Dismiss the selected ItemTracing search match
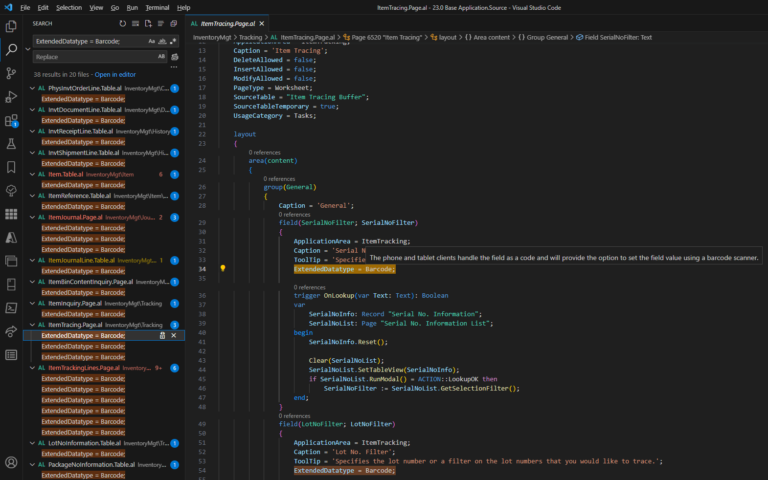This screenshot has width=768, height=480. tap(173, 336)
